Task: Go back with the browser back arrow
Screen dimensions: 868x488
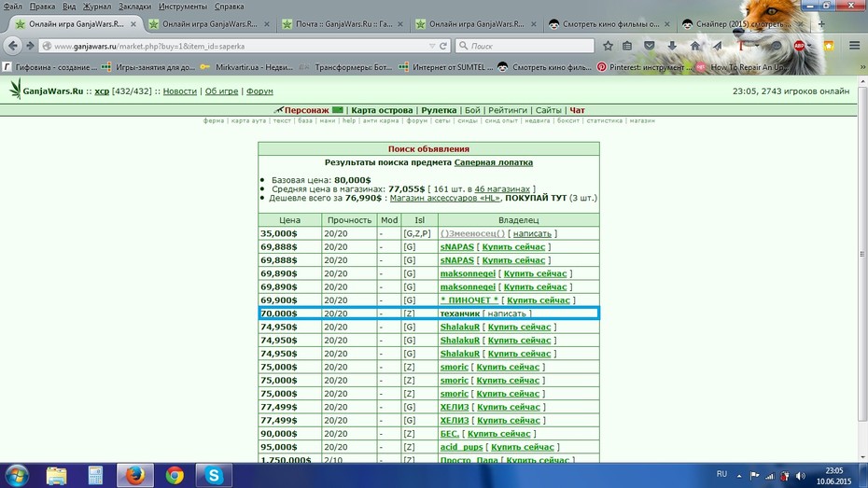Action: click(13, 46)
